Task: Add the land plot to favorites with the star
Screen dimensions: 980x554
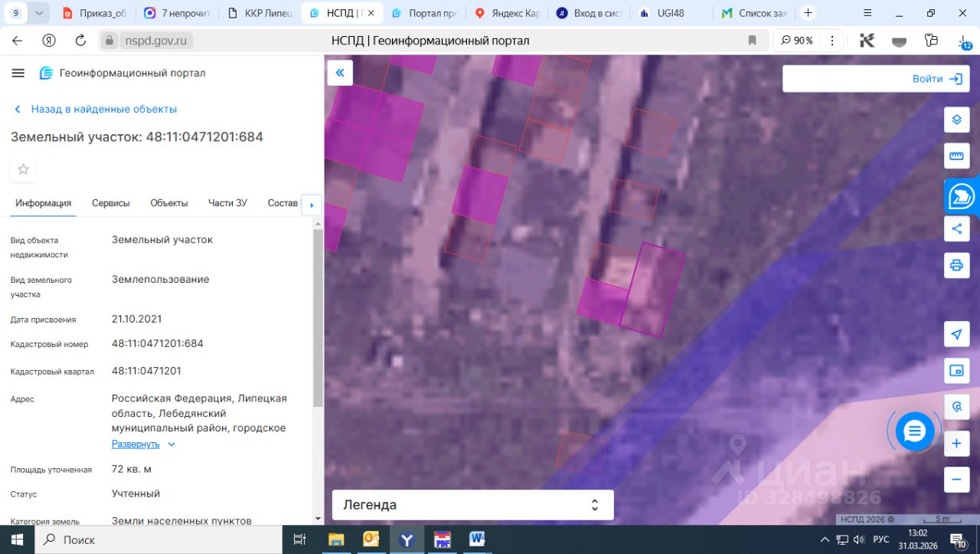Action: [x=23, y=169]
